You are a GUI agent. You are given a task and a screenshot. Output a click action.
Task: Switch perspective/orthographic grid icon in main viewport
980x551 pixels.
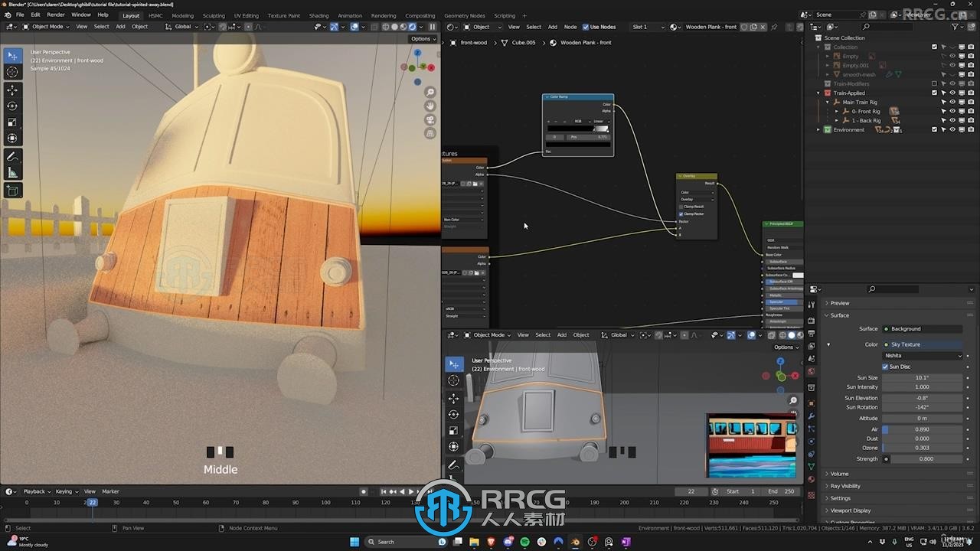pyautogui.click(x=430, y=133)
